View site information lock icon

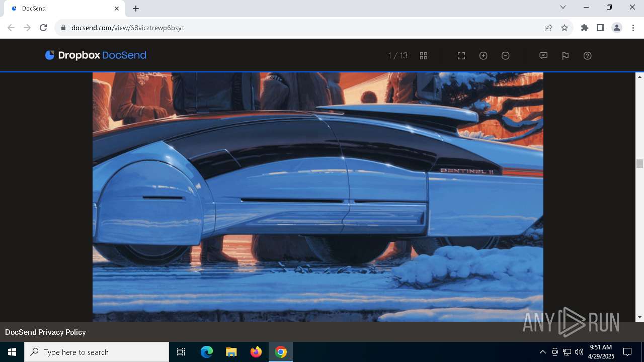point(63,28)
